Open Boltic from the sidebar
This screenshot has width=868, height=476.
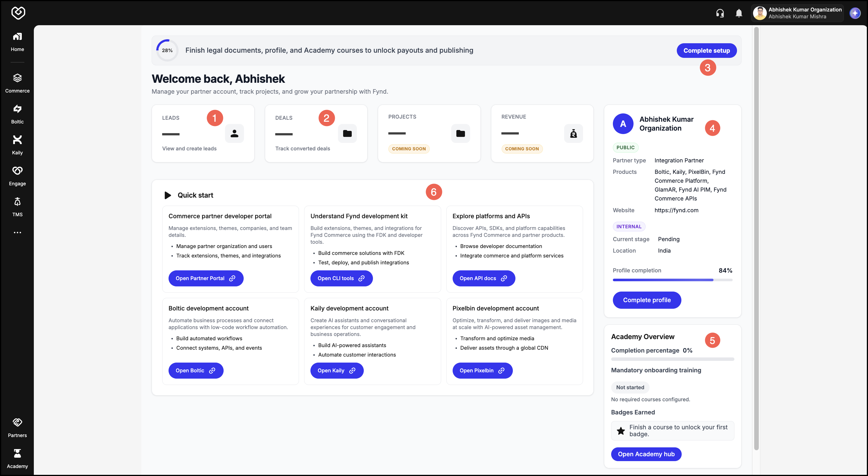pos(17,115)
